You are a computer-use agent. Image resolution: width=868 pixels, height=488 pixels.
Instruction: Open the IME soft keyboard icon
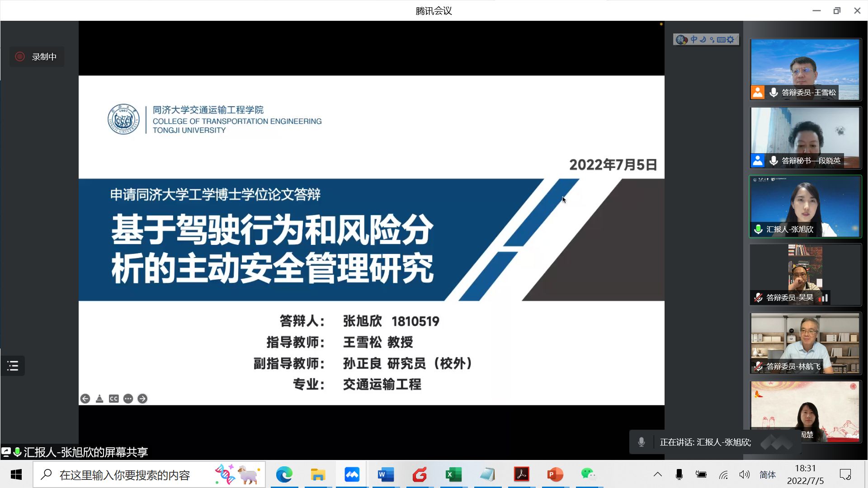point(721,40)
